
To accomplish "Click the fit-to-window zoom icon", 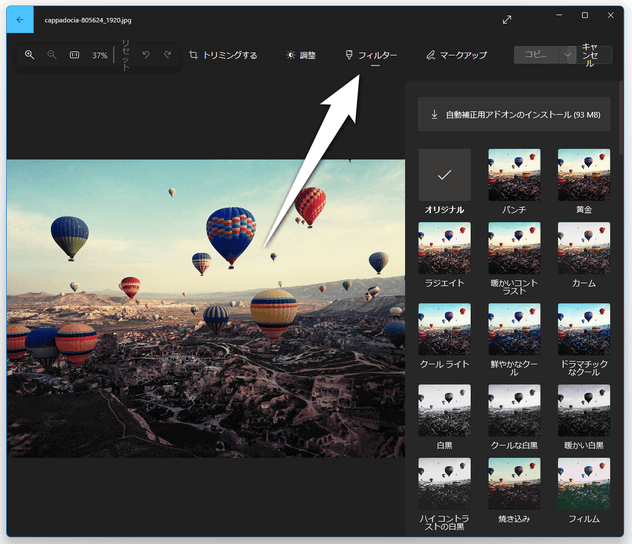I will (74, 55).
